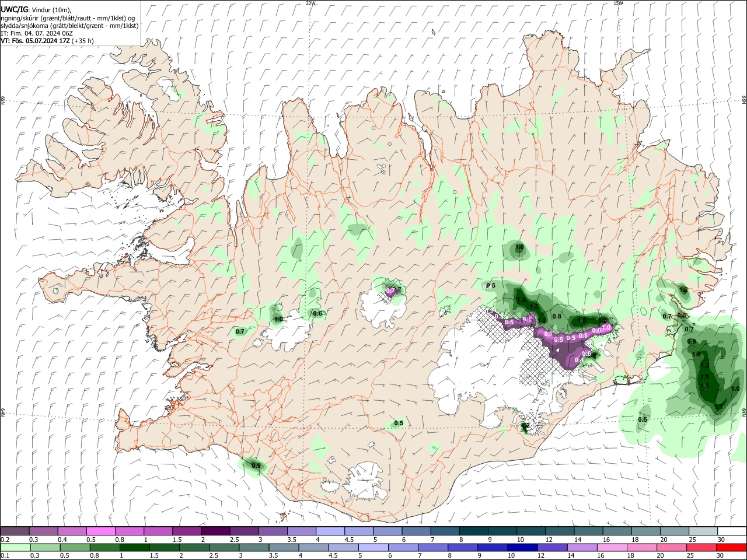Pick the dark green 1 mm rain swatch
The image size is (747, 560).
coord(134,547)
